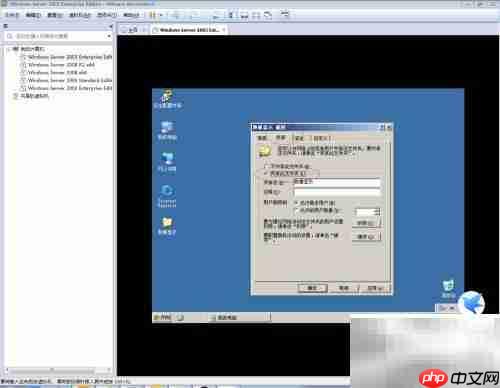Click the shared folder icon in dialog

[x=265, y=151]
